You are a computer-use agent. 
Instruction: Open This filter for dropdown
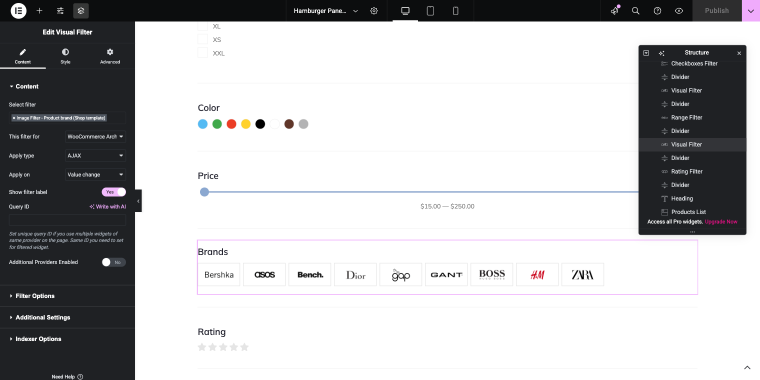coord(95,137)
